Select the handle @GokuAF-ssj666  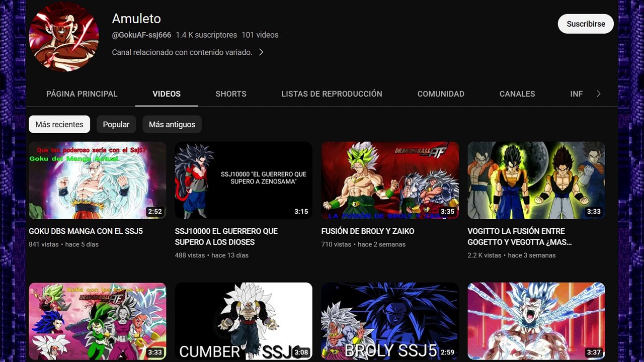click(x=141, y=35)
